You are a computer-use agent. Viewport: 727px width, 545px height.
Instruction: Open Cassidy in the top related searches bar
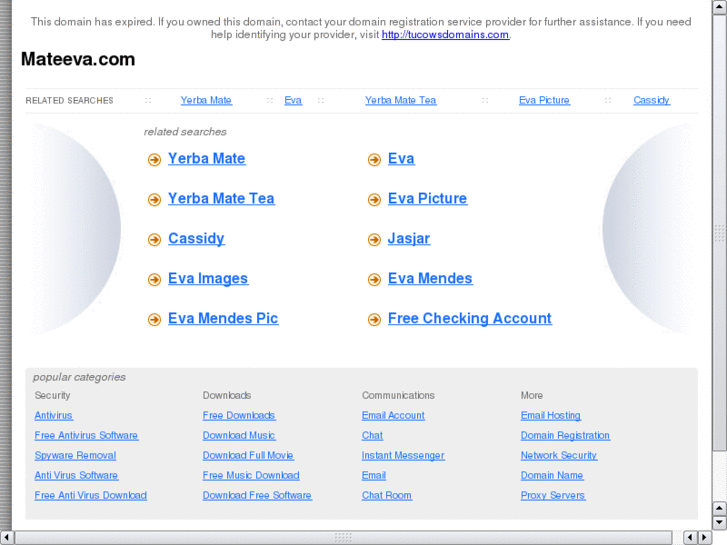[651, 100]
